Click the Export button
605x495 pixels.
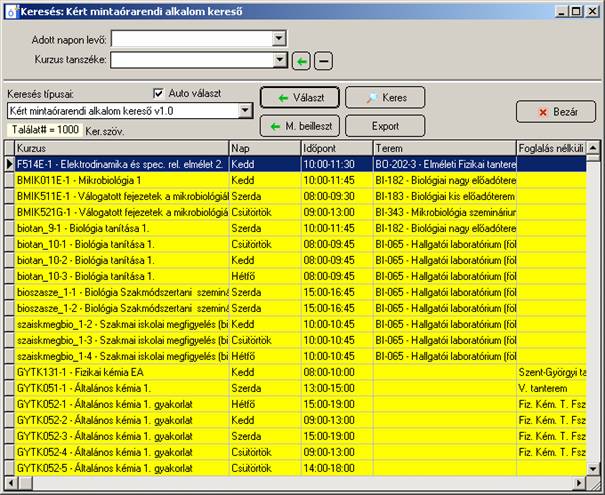(x=385, y=126)
